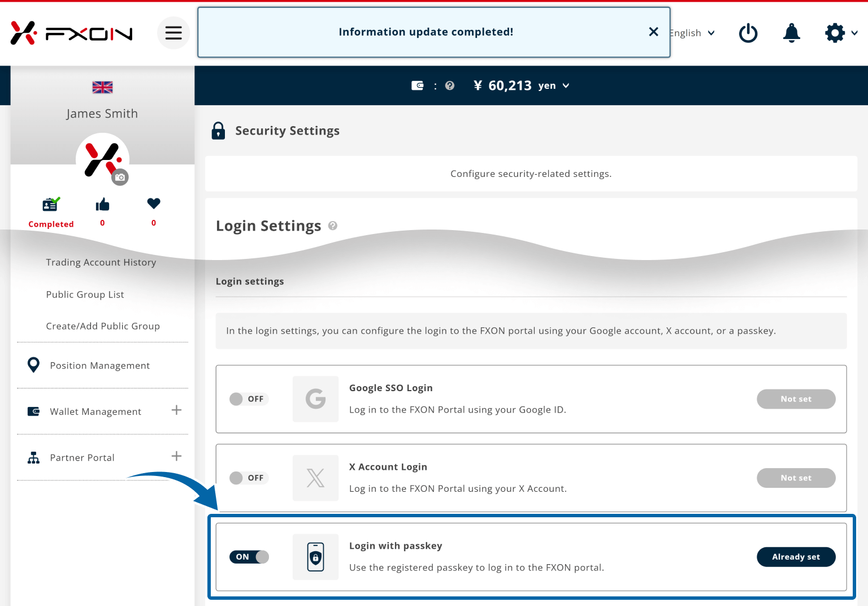The image size is (868, 606).
Task: Open Create/Add Public Group
Action: tap(103, 326)
